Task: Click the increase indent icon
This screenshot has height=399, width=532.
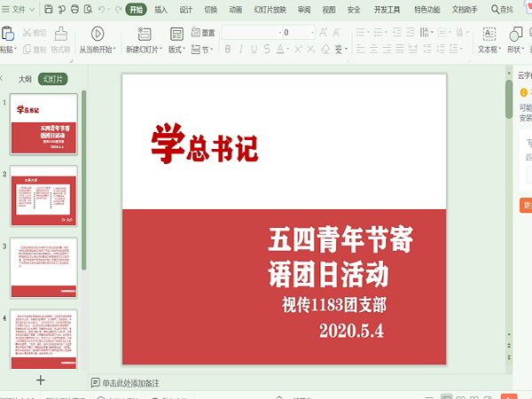Action: 411,33
